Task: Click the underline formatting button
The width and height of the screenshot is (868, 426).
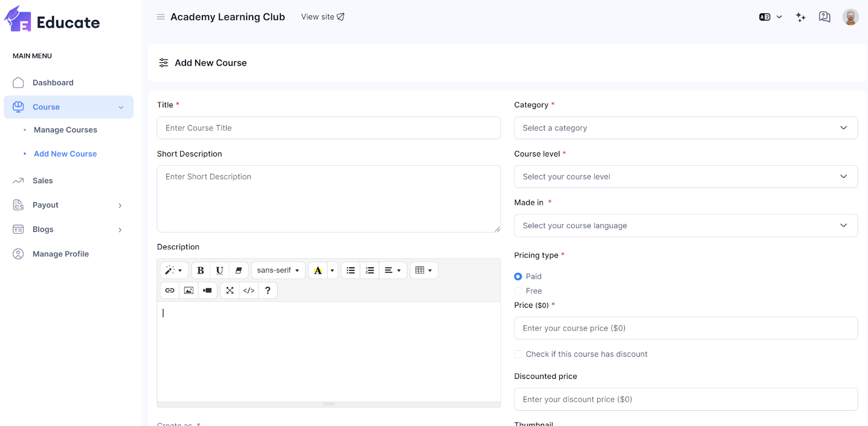Action: [x=219, y=270]
